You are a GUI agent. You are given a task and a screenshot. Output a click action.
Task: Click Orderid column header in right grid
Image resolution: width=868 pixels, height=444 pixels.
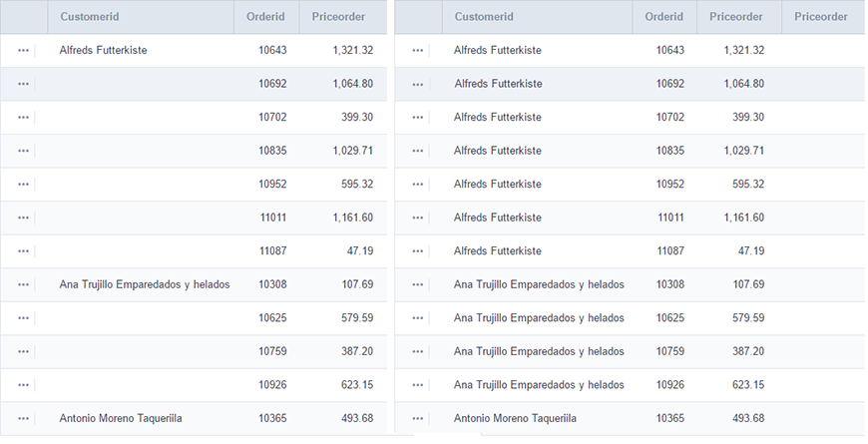tap(664, 17)
